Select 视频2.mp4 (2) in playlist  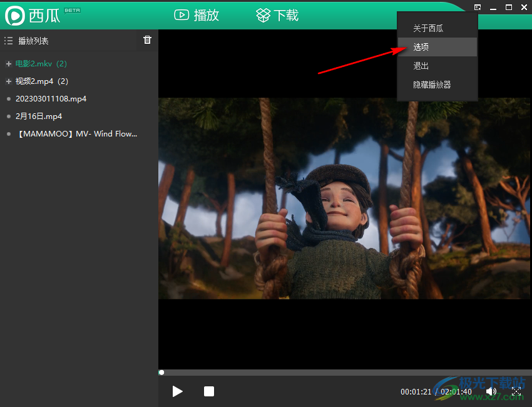point(42,81)
